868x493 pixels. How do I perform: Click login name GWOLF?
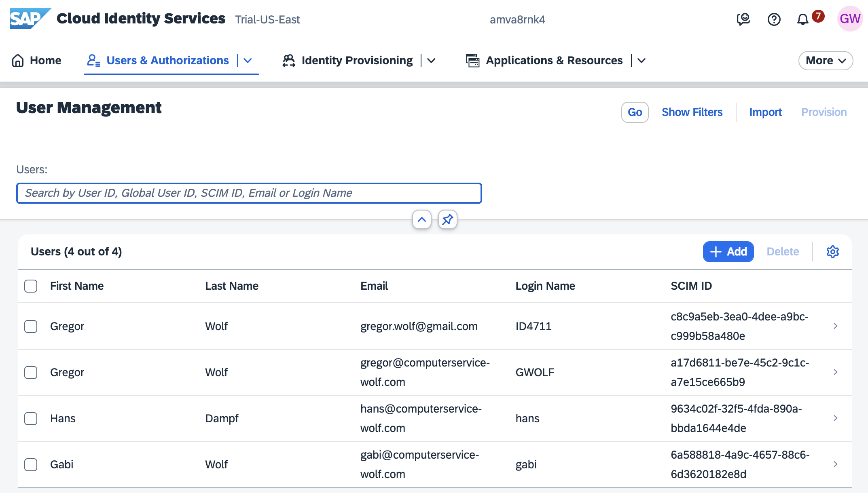pos(535,372)
